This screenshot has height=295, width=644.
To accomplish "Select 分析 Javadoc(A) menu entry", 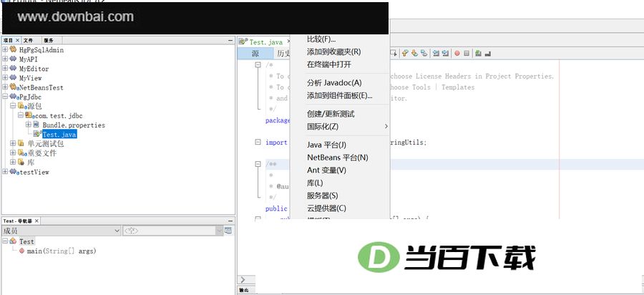I will (340, 83).
